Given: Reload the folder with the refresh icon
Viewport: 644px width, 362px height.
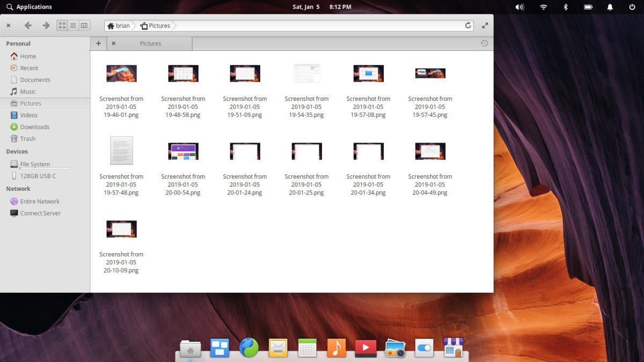Looking at the screenshot, I should pyautogui.click(x=468, y=25).
